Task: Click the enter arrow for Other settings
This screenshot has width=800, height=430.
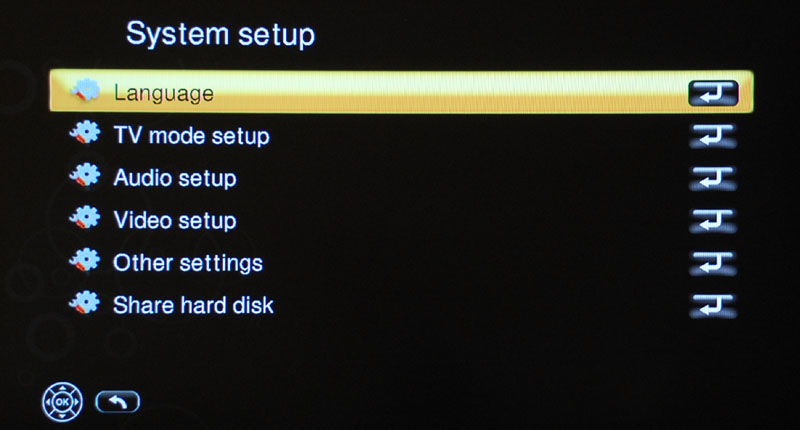Action: tap(713, 263)
